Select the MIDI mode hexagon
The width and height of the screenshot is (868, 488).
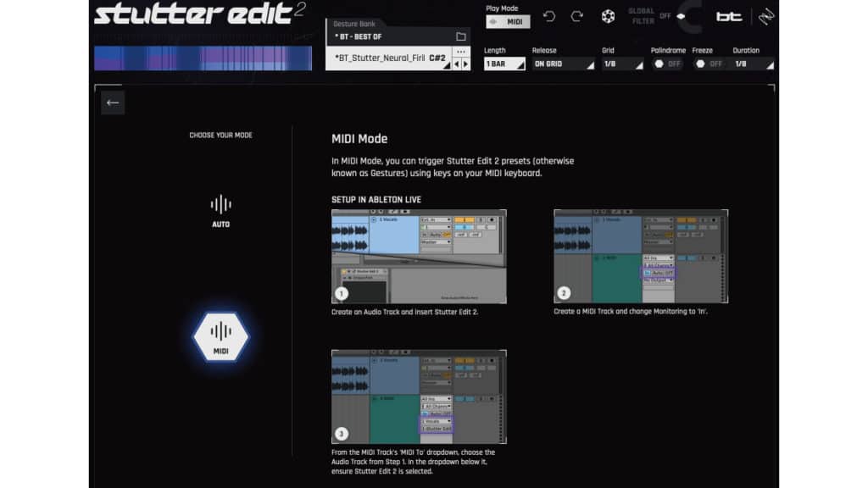point(221,337)
